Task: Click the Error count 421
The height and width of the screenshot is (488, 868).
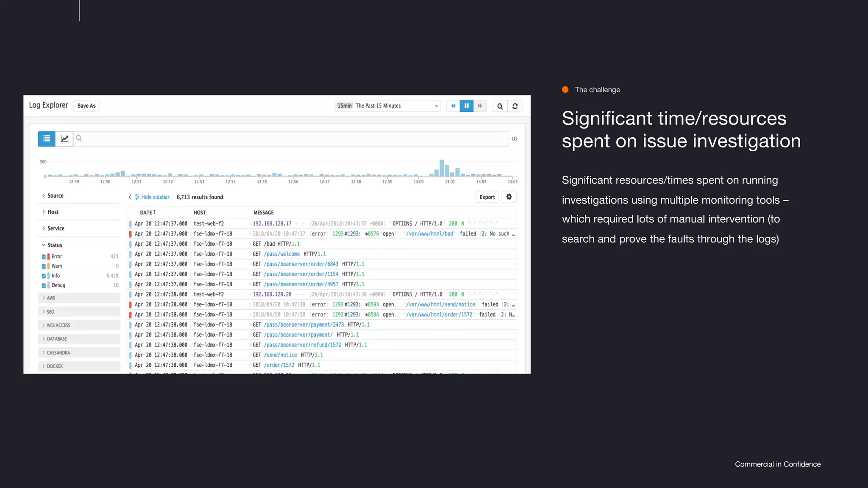Action: click(114, 257)
